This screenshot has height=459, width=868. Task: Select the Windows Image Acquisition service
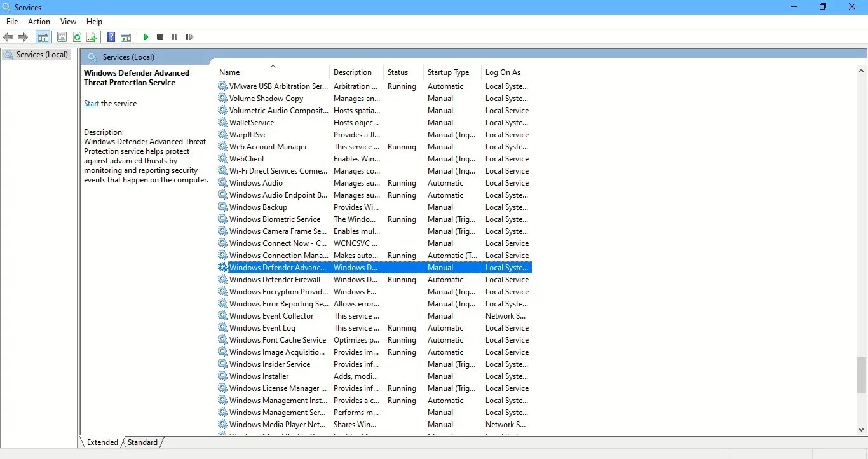(x=375, y=352)
